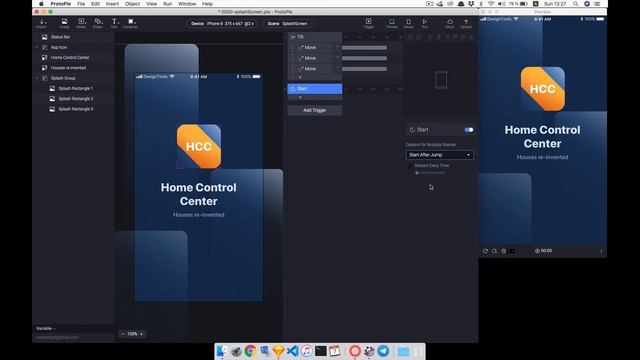The image size is (640, 360).
Task: Open the Start After Jump dropdown
Action: click(x=440, y=155)
